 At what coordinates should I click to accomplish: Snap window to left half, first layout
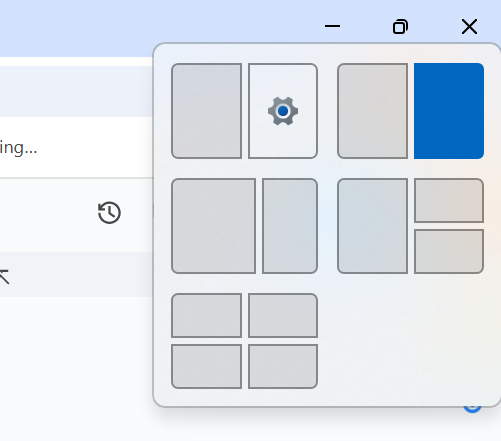(207, 111)
